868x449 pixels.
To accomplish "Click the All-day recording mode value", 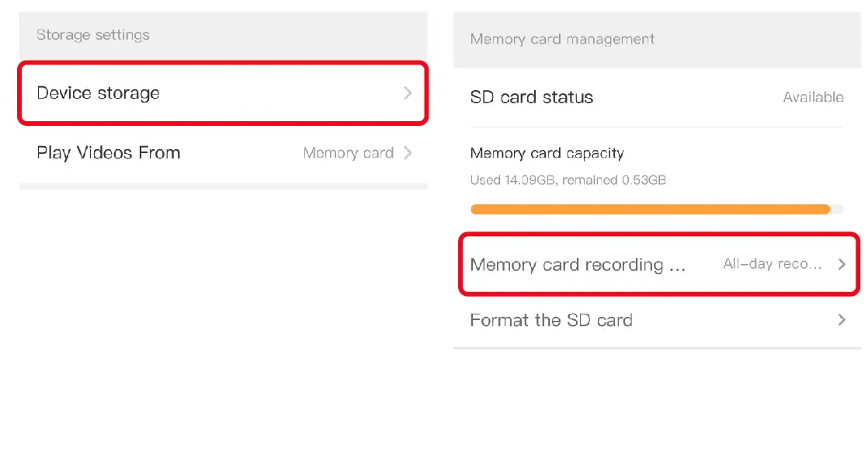I will [x=772, y=264].
